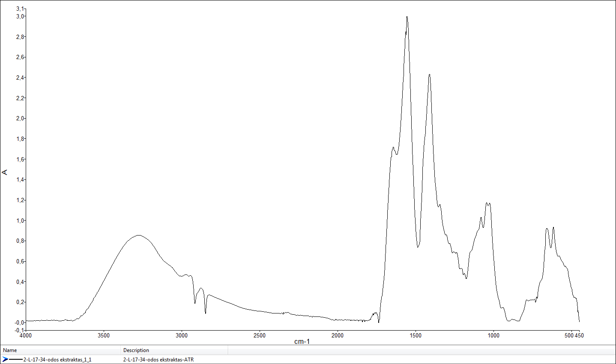The height and width of the screenshot is (364, 616).
Task: Click the broad band maximum near 3280 cm-1
Action: pos(138,235)
